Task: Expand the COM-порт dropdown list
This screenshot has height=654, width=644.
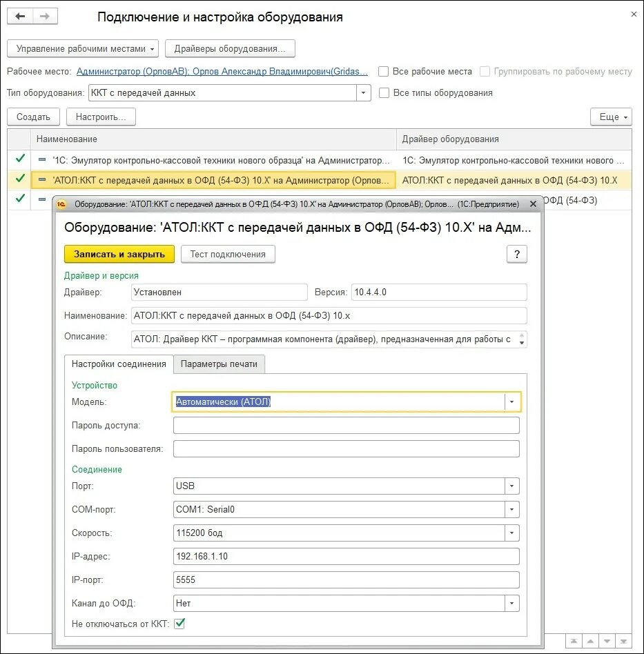Action: pyautogui.click(x=511, y=509)
